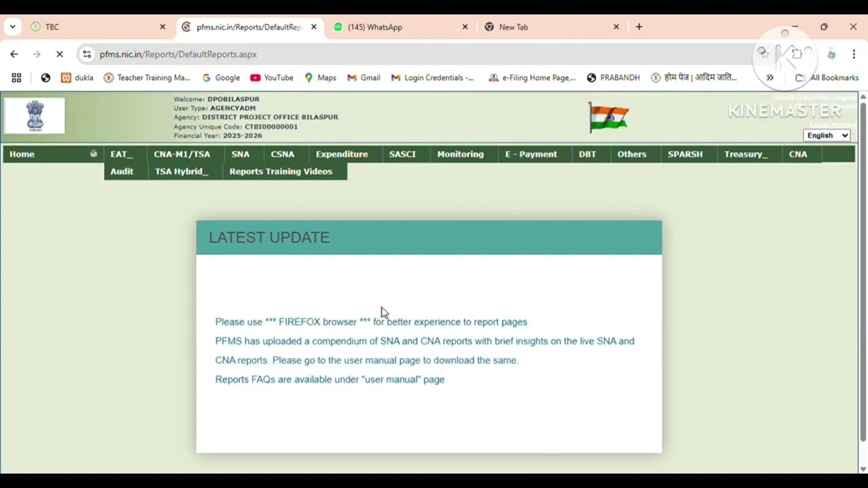The width and height of the screenshot is (868, 488).
Task: Click the vertical page scrollbar thumb
Action: tap(863, 271)
